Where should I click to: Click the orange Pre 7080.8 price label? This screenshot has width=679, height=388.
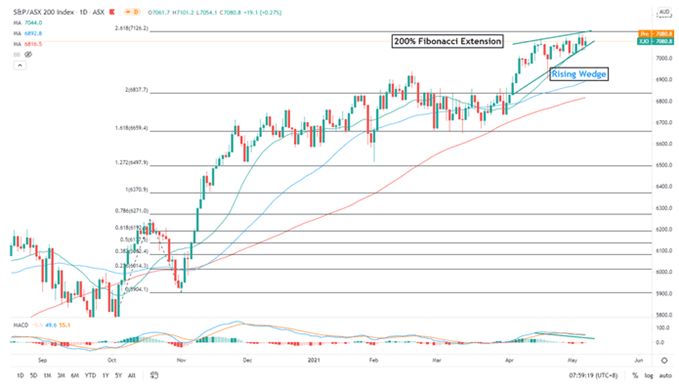coord(656,33)
